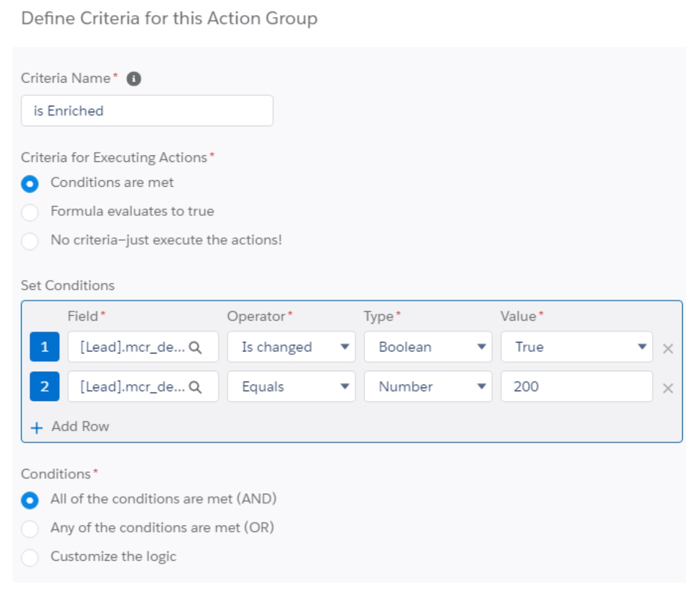The height and width of the screenshot is (599, 700).
Task: Click the 'Type' column header
Action: [379, 316]
